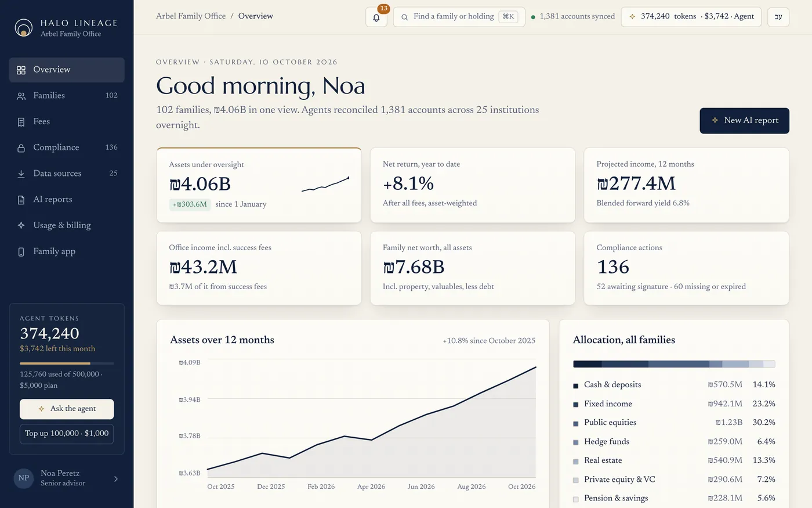Click the ⌘K shortcut badge
812x508 pixels.
point(508,17)
